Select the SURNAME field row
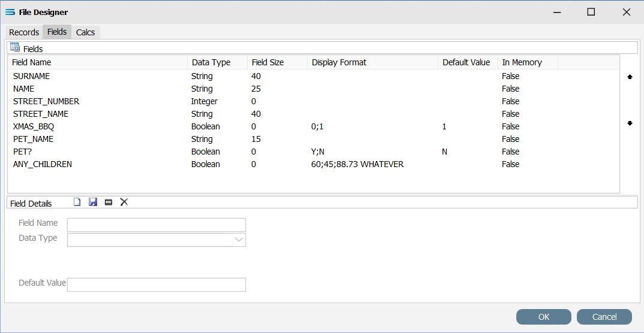The image size is (644, 333). click(314, 76)
